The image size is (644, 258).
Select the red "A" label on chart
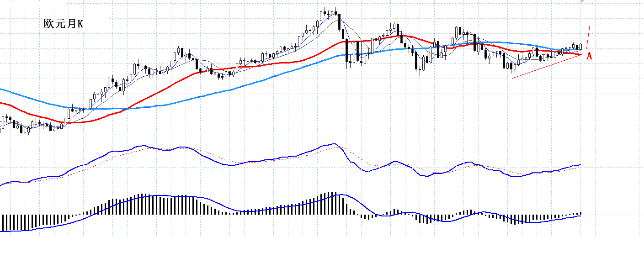pyautogui.click(x=589, y=56)
